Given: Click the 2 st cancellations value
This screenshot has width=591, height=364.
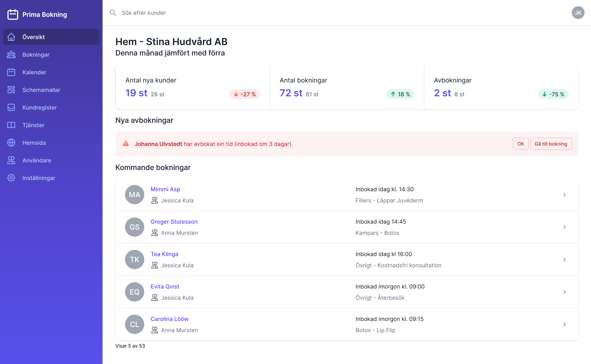Looking at the screenshot, I should tap(442, 93).
